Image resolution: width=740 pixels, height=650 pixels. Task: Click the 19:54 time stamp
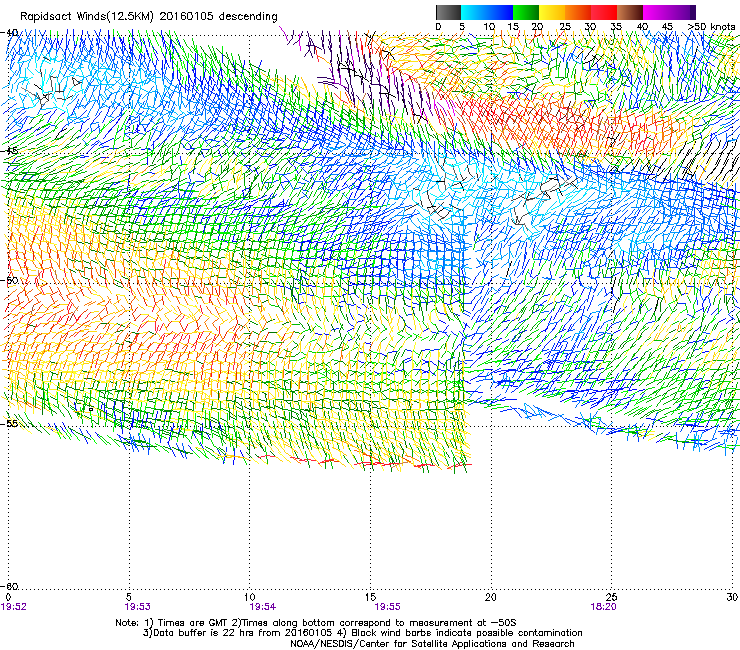tap(263, 607)
